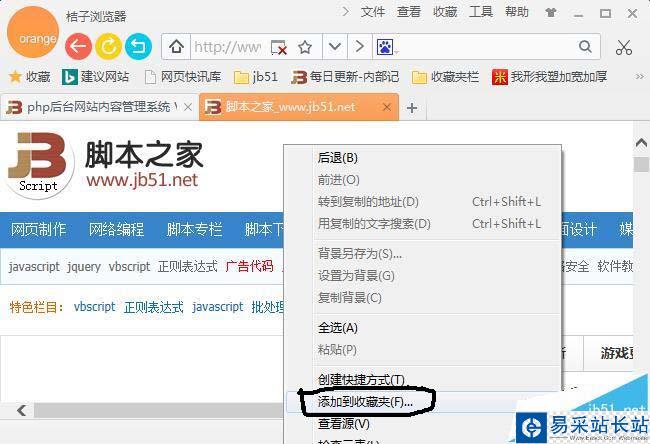Open the address bar history dropdown

335,46
